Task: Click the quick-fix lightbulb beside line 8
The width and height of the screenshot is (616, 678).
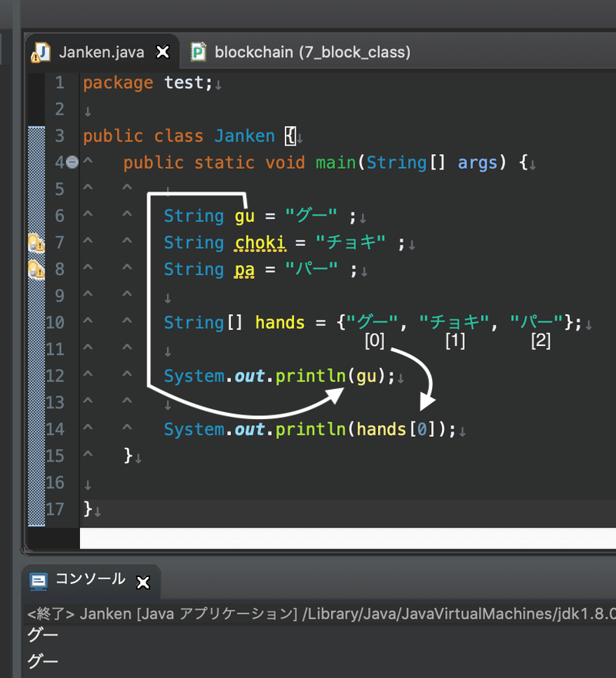Action: tap(35, 269)
